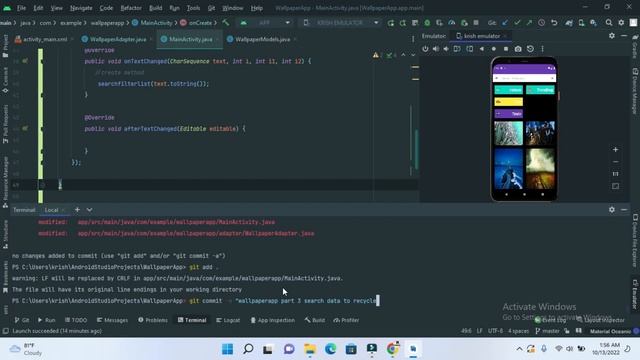Open Emulator panel settings gear
The image size is (640, 360).
point(612,36)
